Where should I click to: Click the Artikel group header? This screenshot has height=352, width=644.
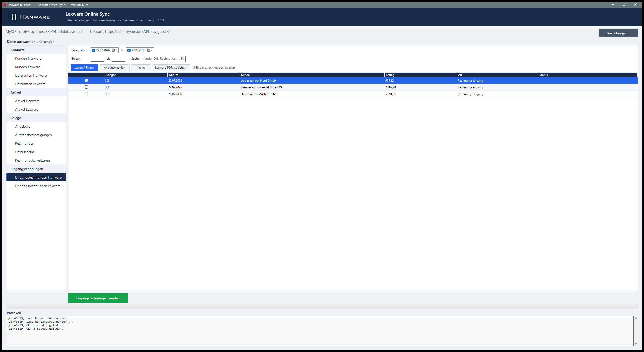36,92
